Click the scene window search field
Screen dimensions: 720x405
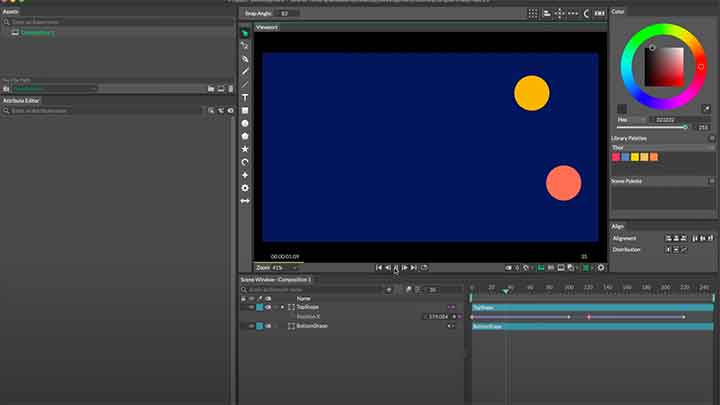point(311,290)
